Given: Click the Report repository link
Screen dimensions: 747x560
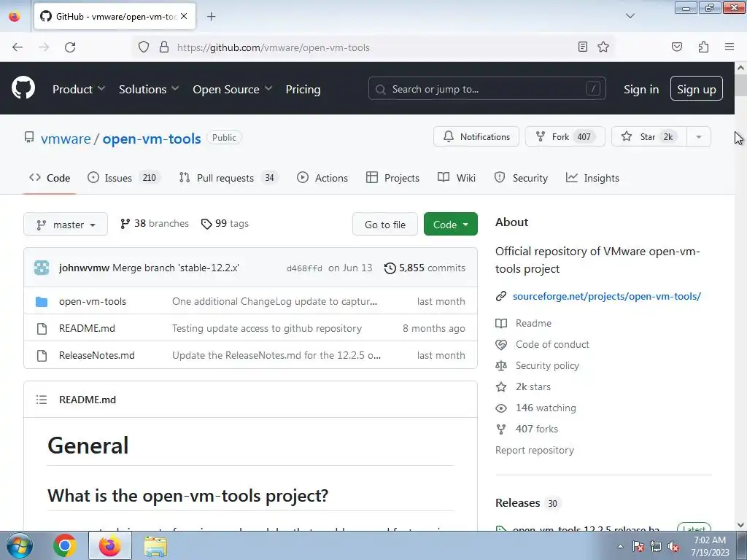Looking at the screenshot, I should coord(535,450).
